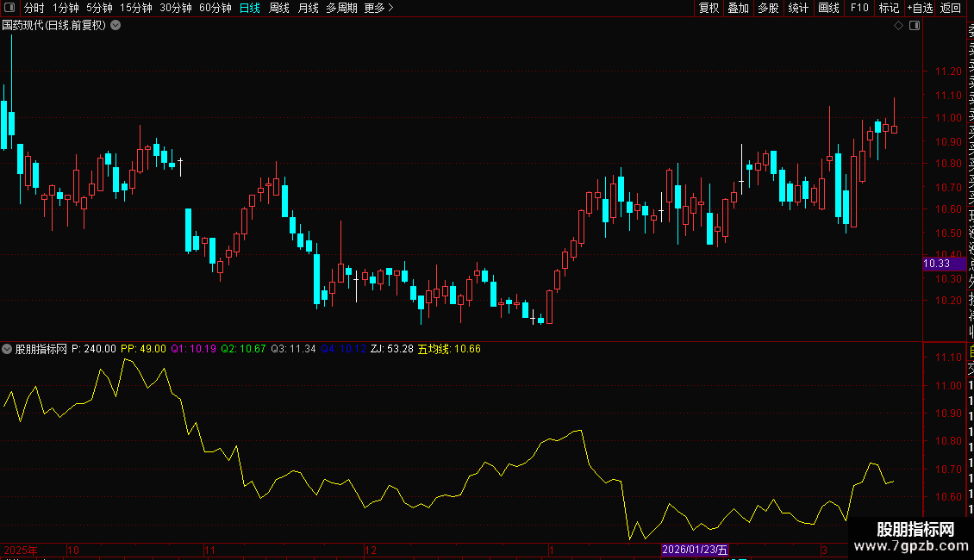This screenshot has width=974, height=560.
Task: Click the Q1: 10.19 indicator value
Action: click(x=194, y=349)
